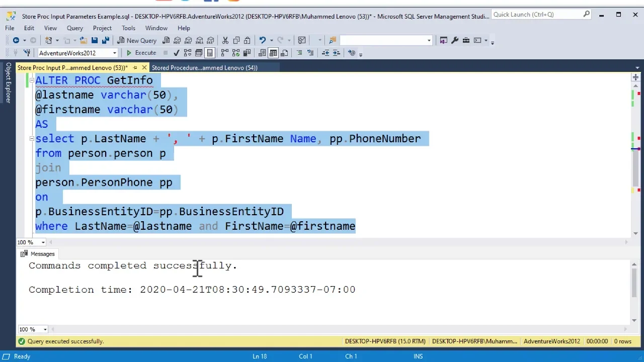The image size is (644, 362).
Task: Open a DMX query
Action: click(188, 40)
